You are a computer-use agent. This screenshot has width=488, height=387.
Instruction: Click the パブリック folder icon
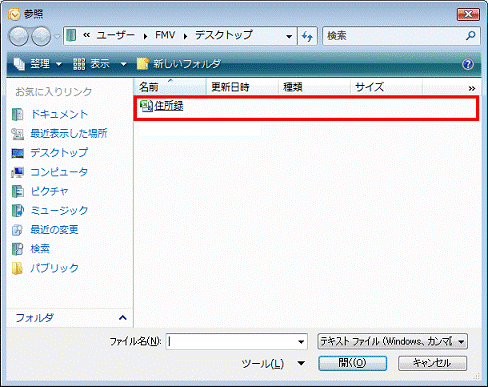(x=17, y=268)
